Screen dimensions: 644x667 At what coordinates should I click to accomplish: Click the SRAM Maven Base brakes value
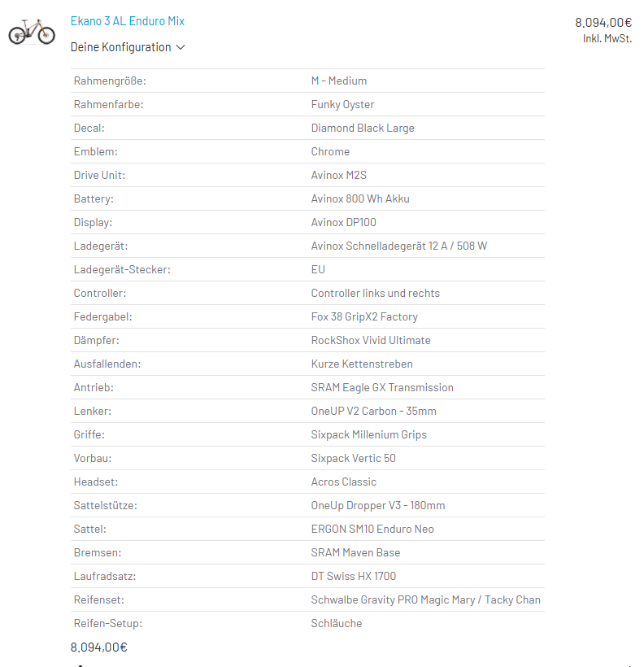point(355,552)
